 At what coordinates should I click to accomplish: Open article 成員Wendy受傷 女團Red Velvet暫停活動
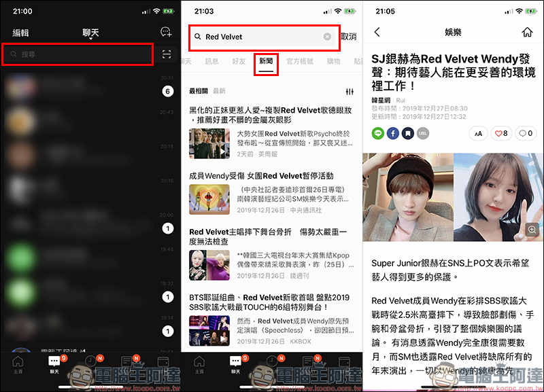click(x=261, y=176)
